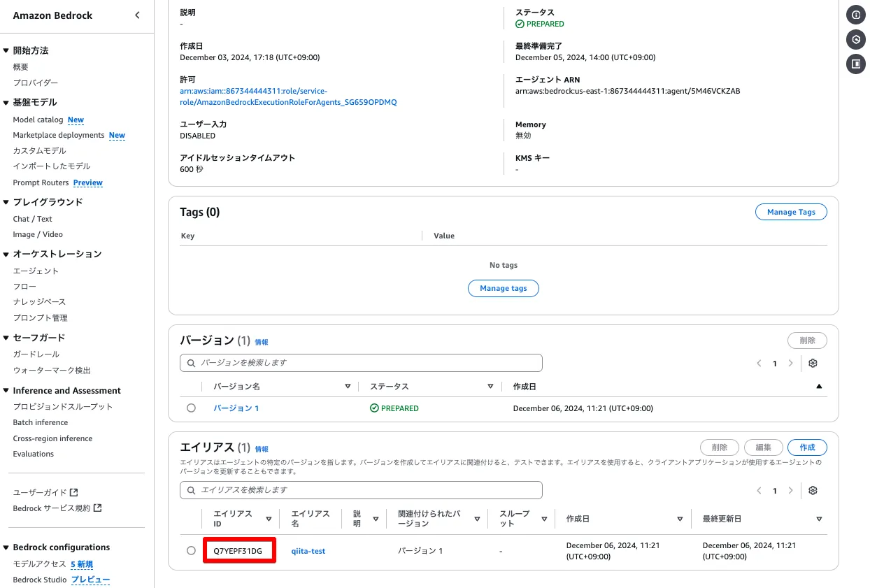This screenshot has height=588, width=870.
Task: Click the 作成 button for aliases
Action: [x=807, y=447]
